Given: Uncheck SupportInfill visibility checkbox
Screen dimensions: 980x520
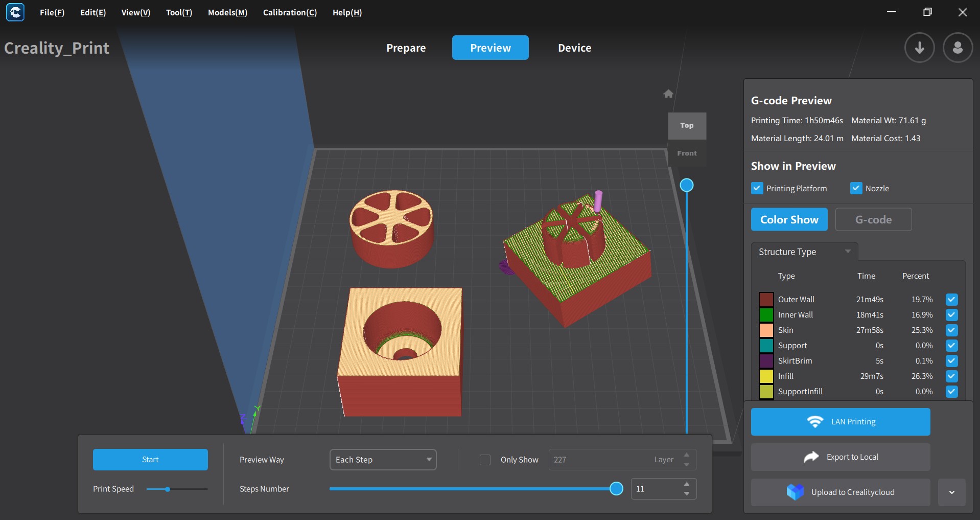Looking at the screenshot, I should [951, 392].
